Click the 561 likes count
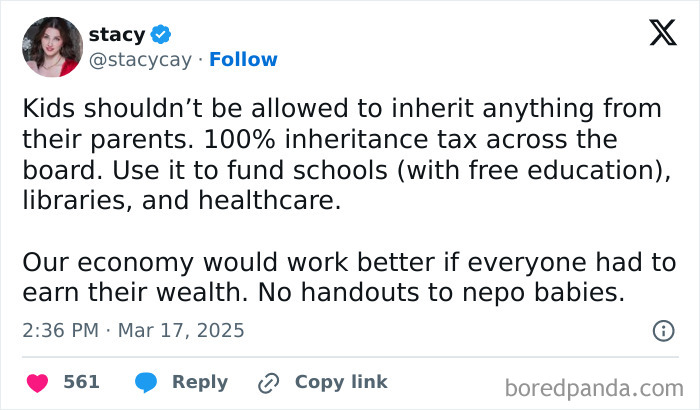Image resolution: width=700 pixels, height=410 pixels. [81, 382]
